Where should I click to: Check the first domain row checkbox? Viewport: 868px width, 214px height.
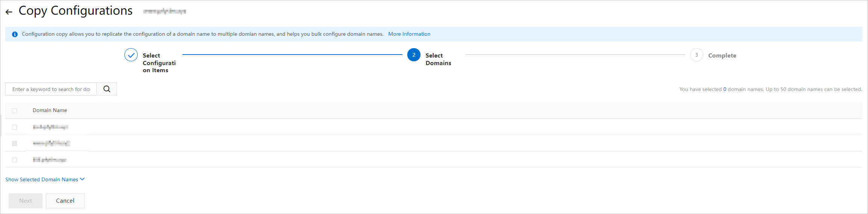(x=15, y=127)
